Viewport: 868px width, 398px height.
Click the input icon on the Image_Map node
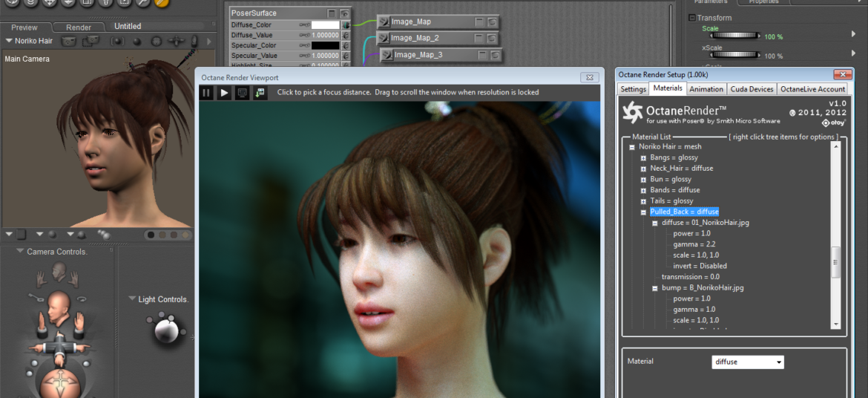[384, 22]
